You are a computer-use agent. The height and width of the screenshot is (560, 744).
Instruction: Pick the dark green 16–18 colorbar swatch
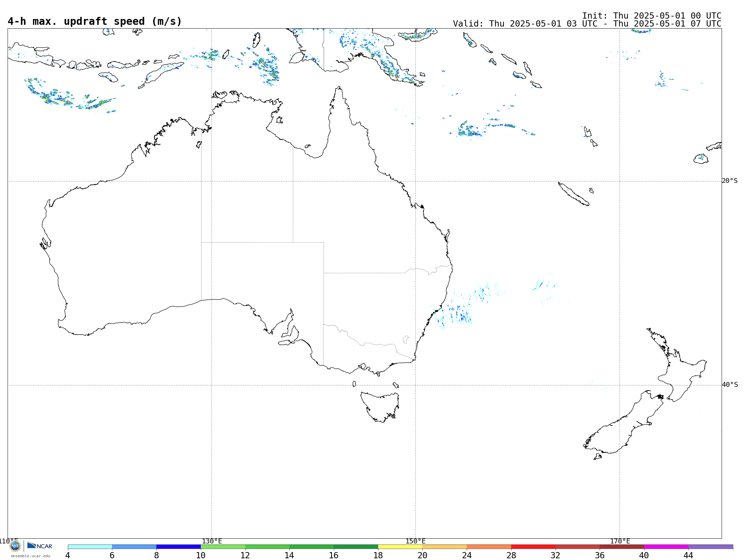356,547
